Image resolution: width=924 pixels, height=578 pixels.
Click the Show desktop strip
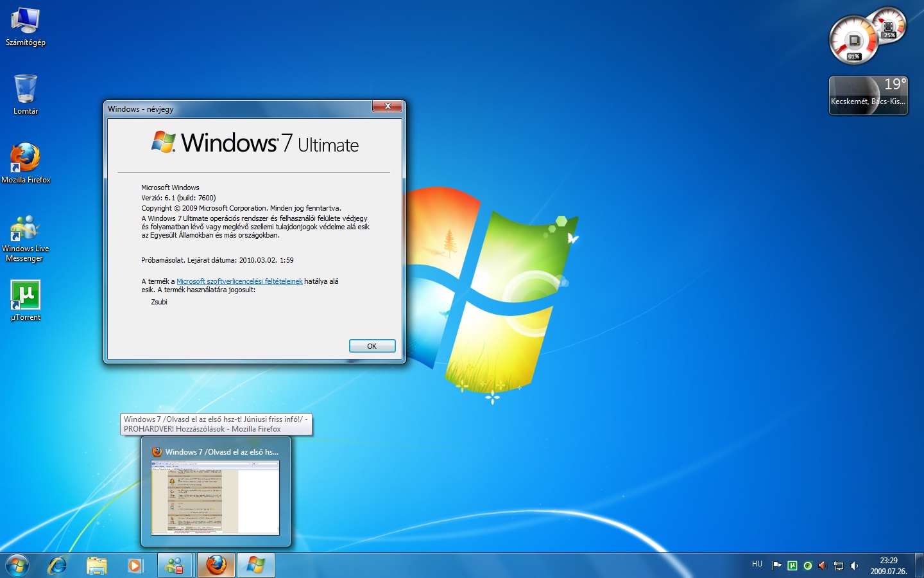click(x=919, y=566)
